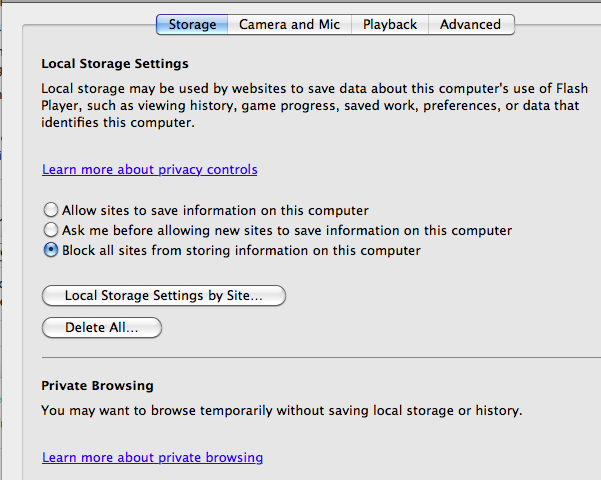Switch to the Storage tab
Viewport: 601px width, 480px height.
(192, 24)
